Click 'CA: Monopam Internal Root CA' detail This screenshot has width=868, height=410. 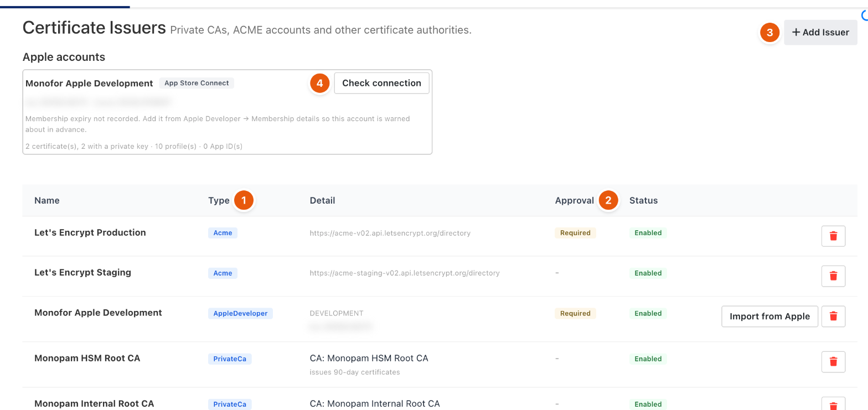375,403
